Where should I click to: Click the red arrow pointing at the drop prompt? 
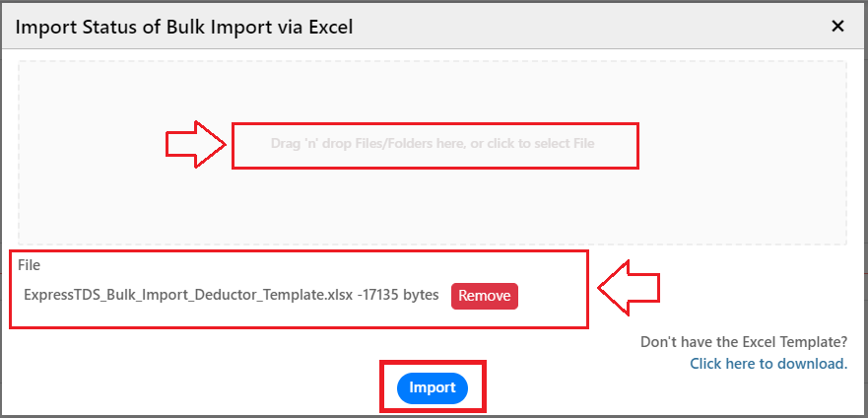(196, 145)
